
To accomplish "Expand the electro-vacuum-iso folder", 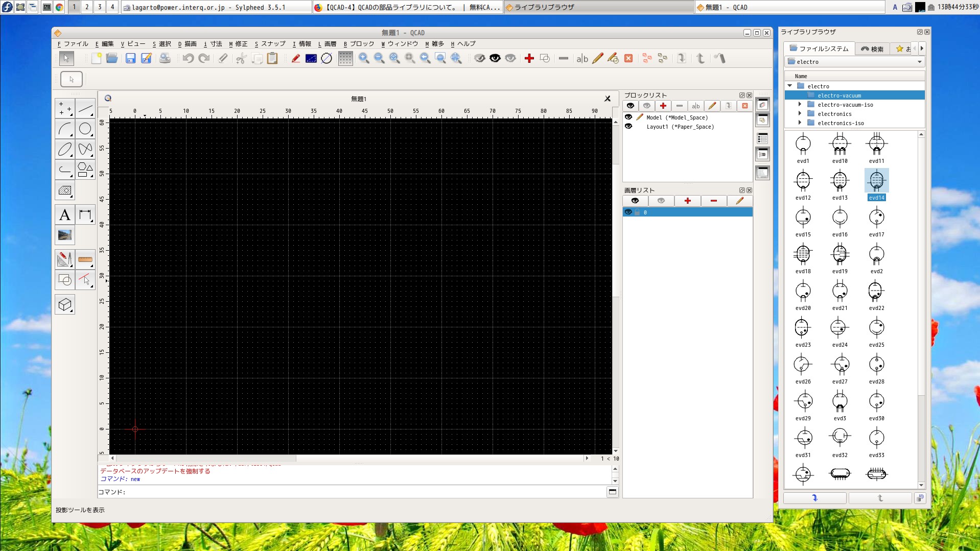I will coord(800,105).
